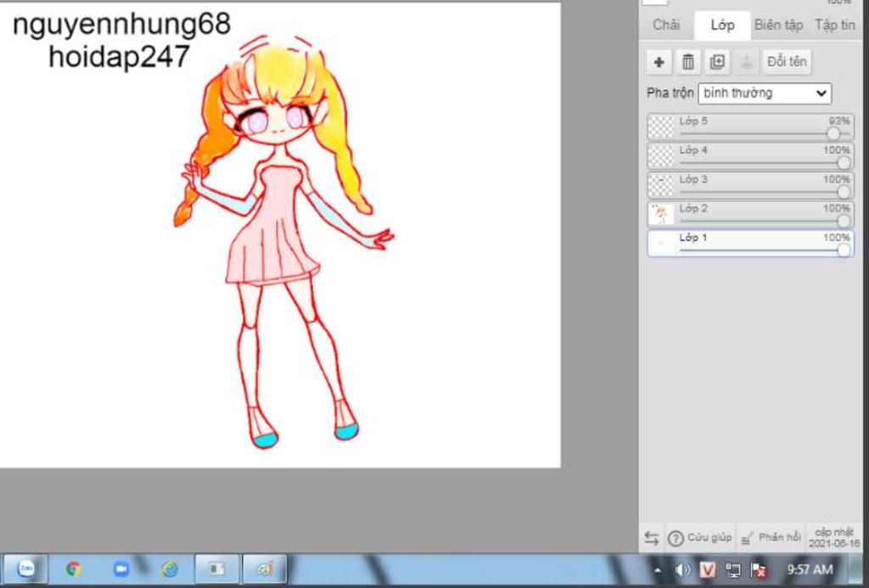Screen dimensions: 869x588
Task: Open Action Center flag icon
Action: (758, 569)
